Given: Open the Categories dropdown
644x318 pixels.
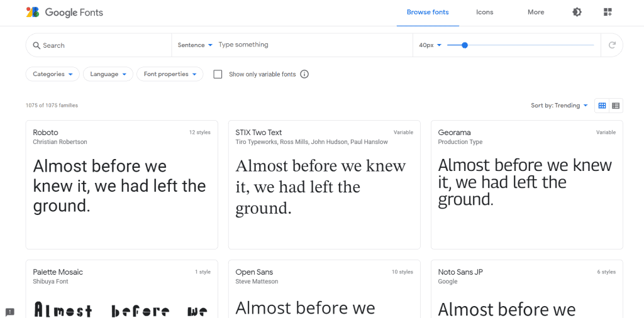Looking at the screenshot, I should [53, 74].
